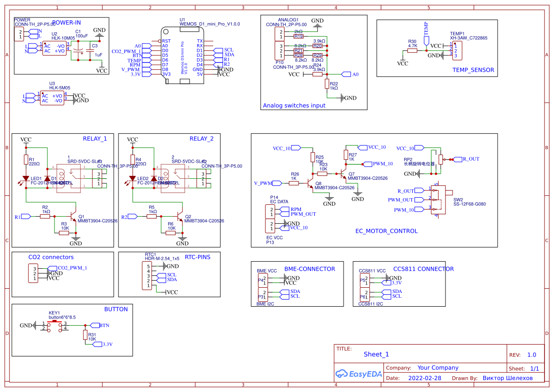The height and width of the screenshot is (392, 554).
Task: Select the WEMOS D1 mini Pro module U1
Action: coord(185,55)
